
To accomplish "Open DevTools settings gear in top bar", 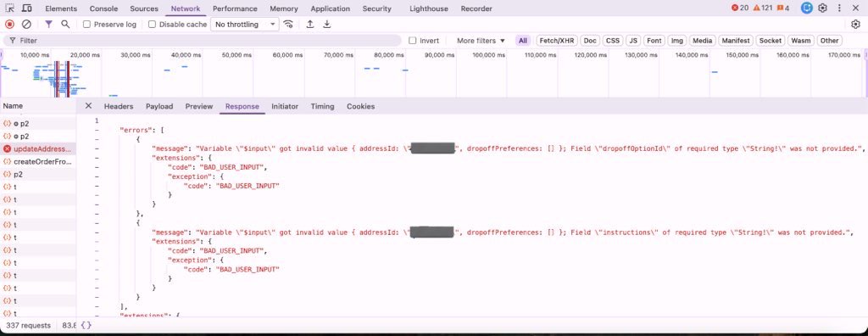I will (x=822, y=8).
